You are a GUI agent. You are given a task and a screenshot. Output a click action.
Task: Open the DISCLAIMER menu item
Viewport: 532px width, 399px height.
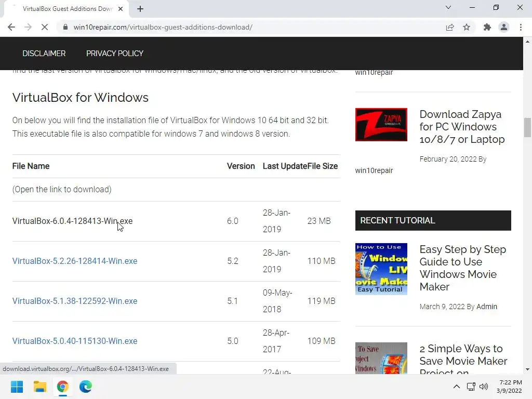point(44,54)
